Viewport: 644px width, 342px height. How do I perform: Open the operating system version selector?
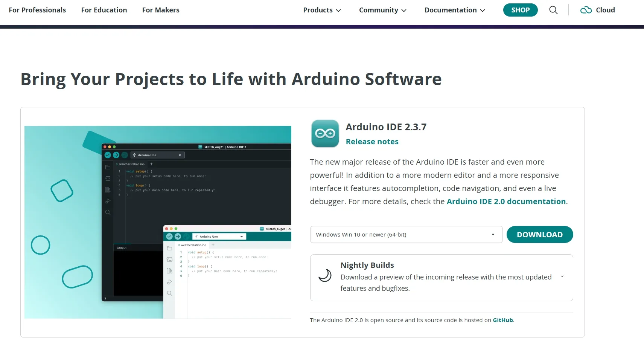(x=406, y=235)
